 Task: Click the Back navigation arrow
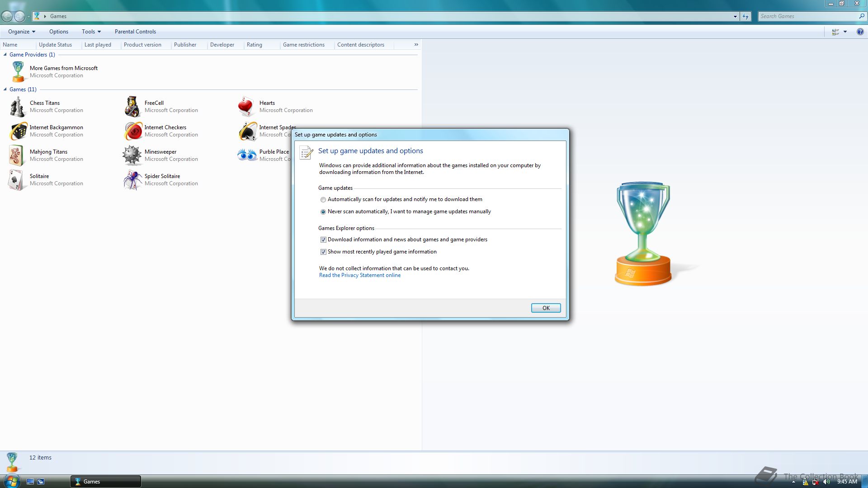point(7,16)
